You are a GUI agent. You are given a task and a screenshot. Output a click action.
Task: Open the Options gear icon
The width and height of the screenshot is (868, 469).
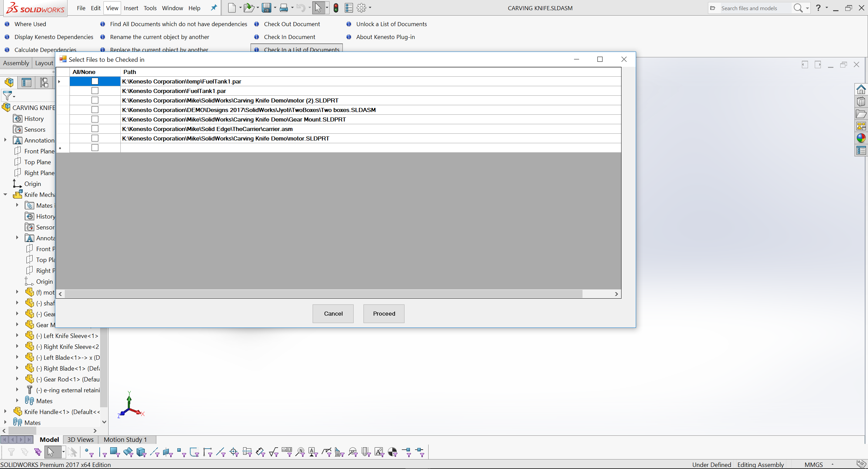(361, 8)
